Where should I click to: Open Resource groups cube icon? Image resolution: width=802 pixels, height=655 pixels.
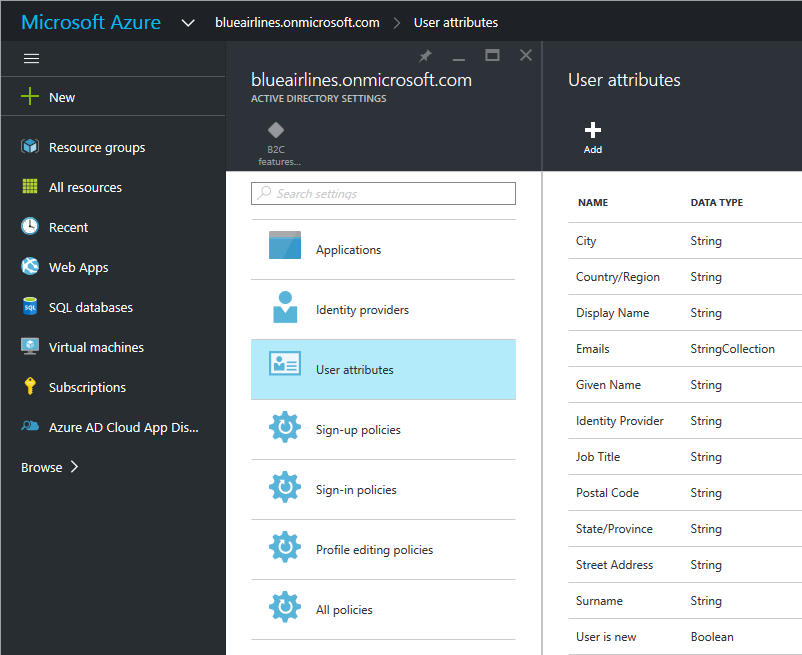(30, 147)
